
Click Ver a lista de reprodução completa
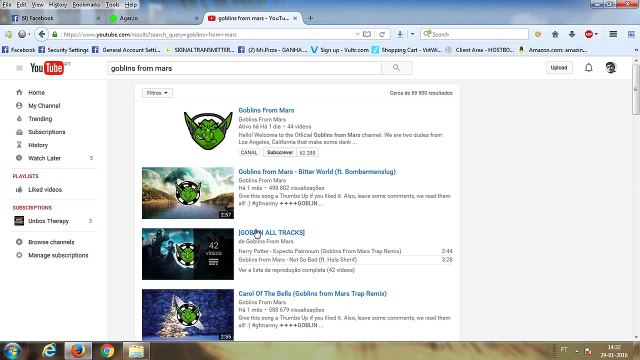(296, 270)
